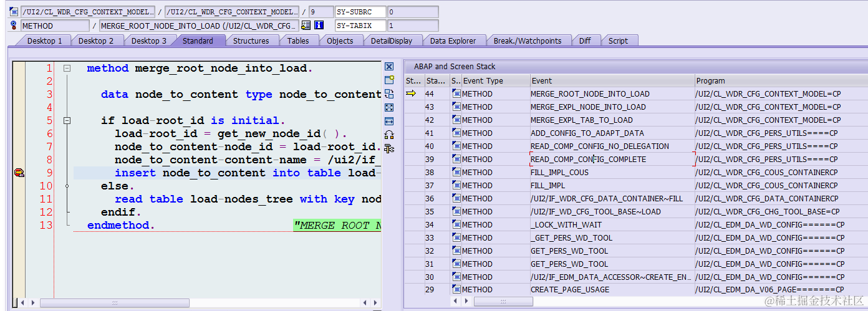Click the editor scroll-right arrow
Screen dimensions: 868x311
[377, 303]
